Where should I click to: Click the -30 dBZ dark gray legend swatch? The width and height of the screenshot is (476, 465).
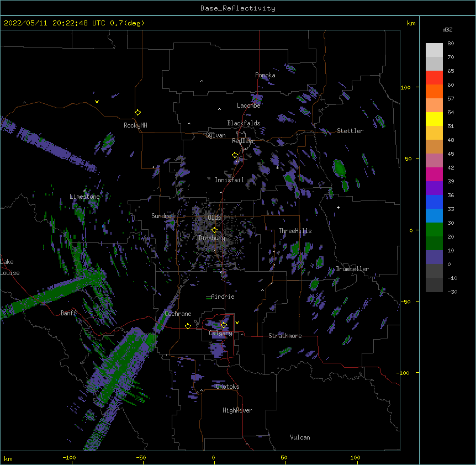[x=434, y=285]
